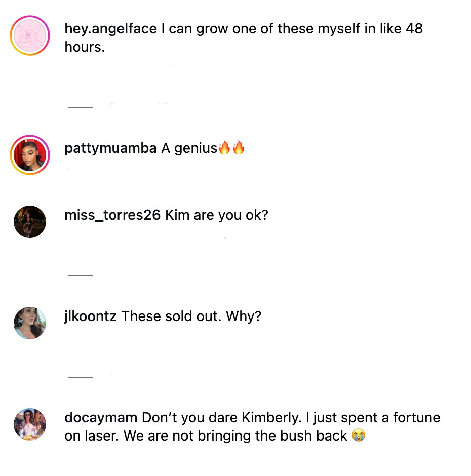The image size is (471, 476).
Task: Open the miss_torres26 username link
Action: [112, 215]
